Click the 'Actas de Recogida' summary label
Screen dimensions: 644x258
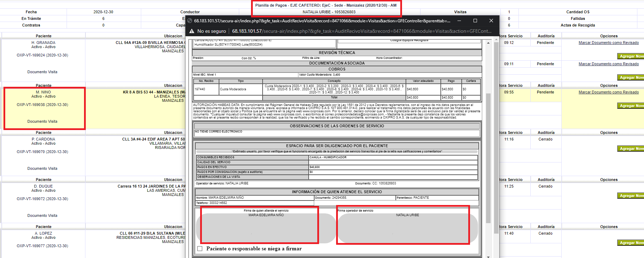[578, 25]
